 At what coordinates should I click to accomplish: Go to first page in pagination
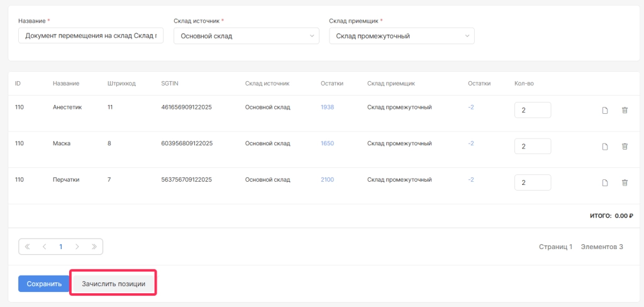tap(28, 247)
